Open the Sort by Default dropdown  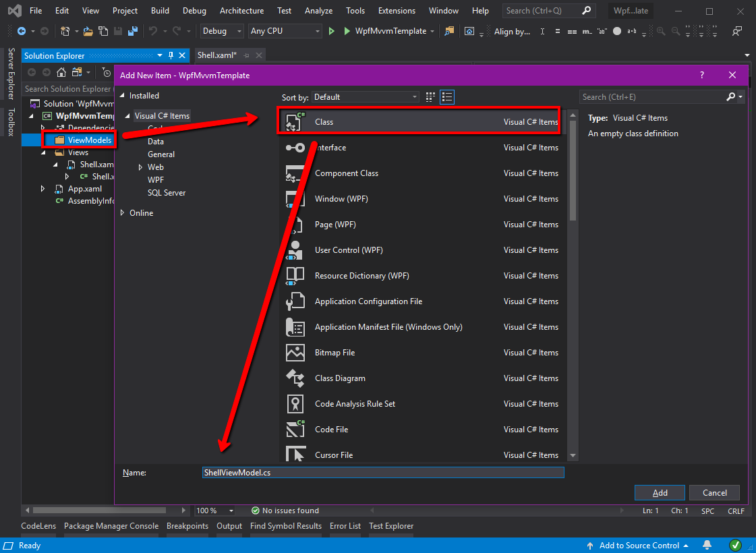tap(366, 97)
